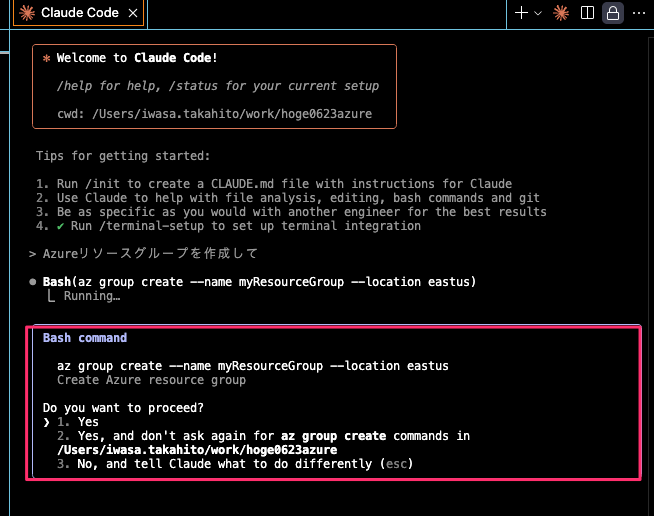This screenshot has height=516, width=654.
Task: Click the gray bullet before Bash tool call
Action: click(x=33, y=282)
